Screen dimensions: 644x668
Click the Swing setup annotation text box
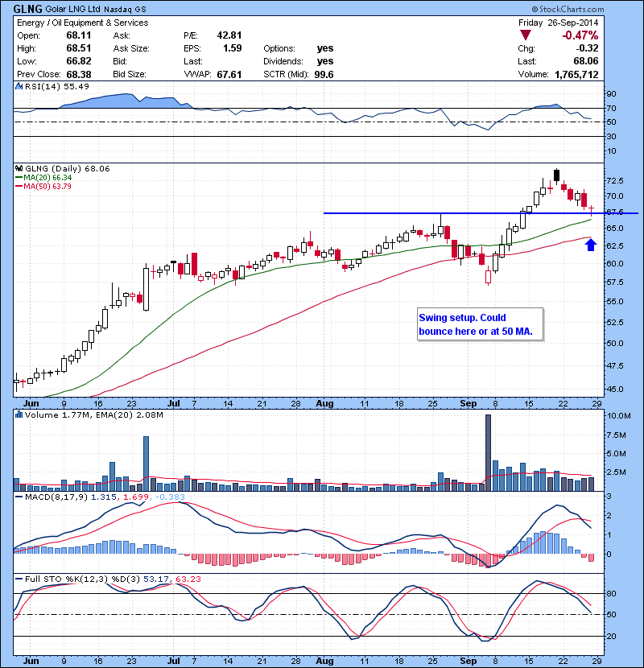(481, 324)
